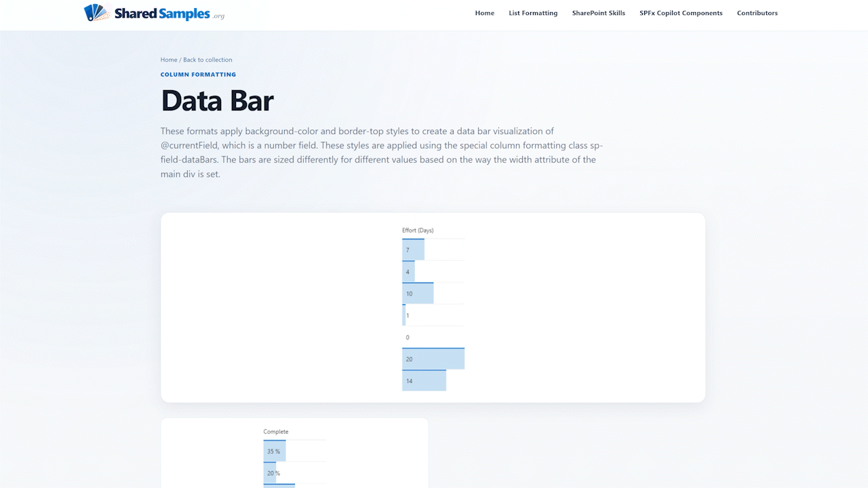
Task: Click the COLUMN FORMATTING category label
Action: pyautogui.click(x=199, y=75)
